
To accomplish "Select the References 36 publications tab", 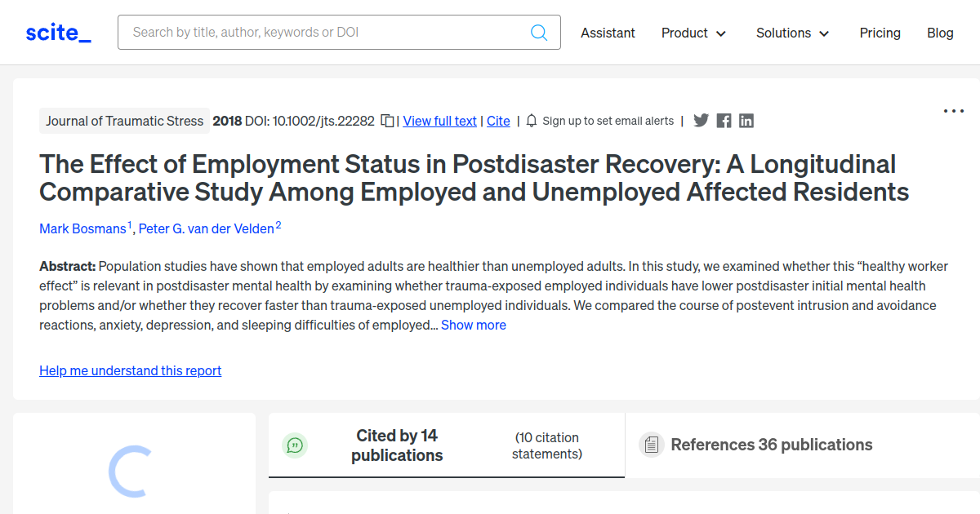I will point(772,445).
